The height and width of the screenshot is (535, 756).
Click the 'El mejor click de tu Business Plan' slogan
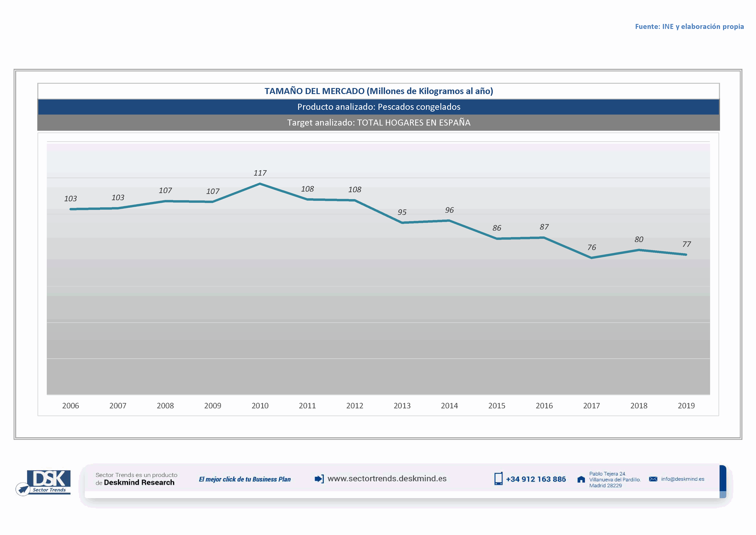245,479
